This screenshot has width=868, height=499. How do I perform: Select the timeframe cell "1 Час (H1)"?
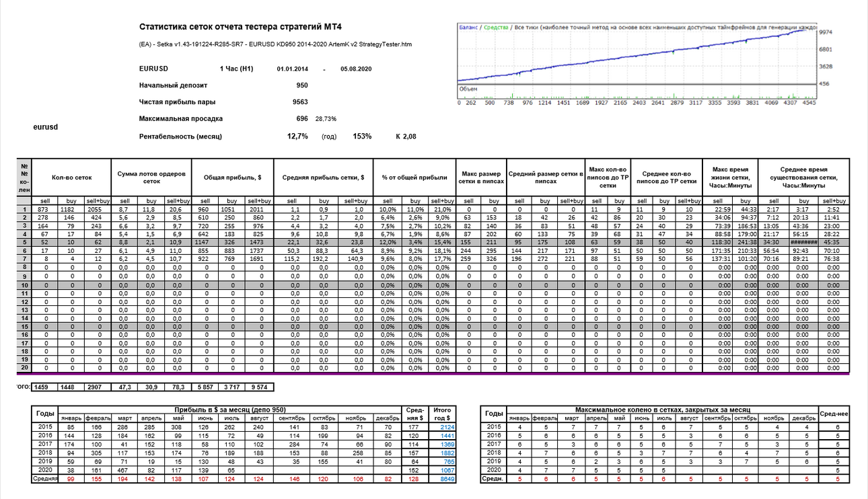coord(237,69)
